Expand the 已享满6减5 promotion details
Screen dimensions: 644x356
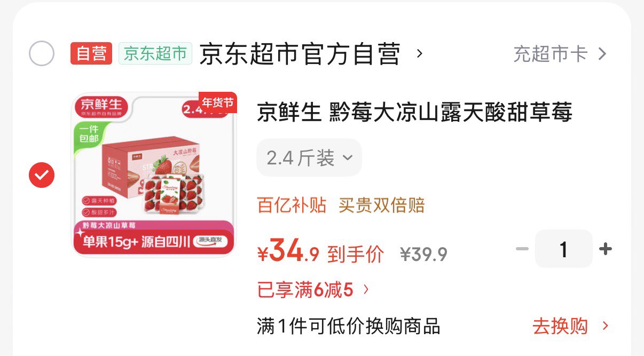[313, 290]
